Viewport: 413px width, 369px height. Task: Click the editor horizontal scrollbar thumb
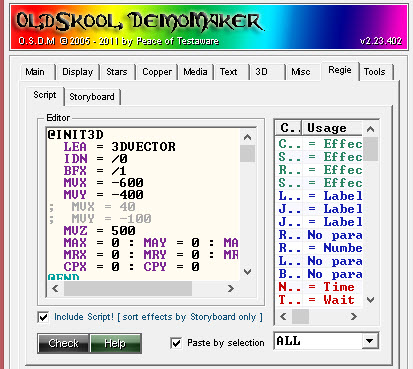tap(128, 288)
